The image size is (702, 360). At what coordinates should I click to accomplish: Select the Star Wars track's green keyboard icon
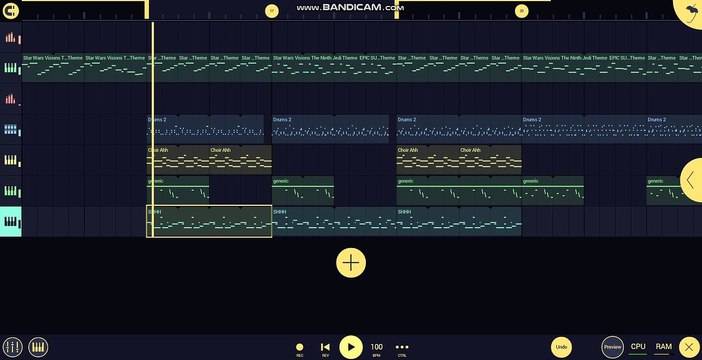click(11, 68)
